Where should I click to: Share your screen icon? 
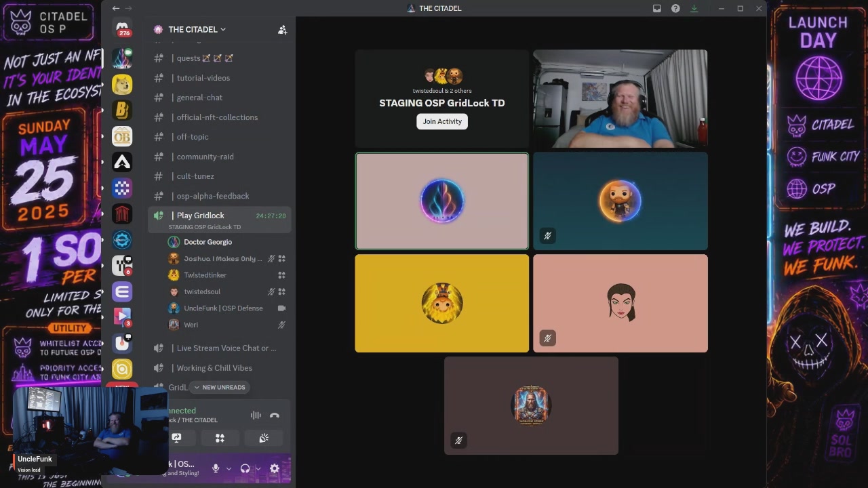[x=176, y=439]
